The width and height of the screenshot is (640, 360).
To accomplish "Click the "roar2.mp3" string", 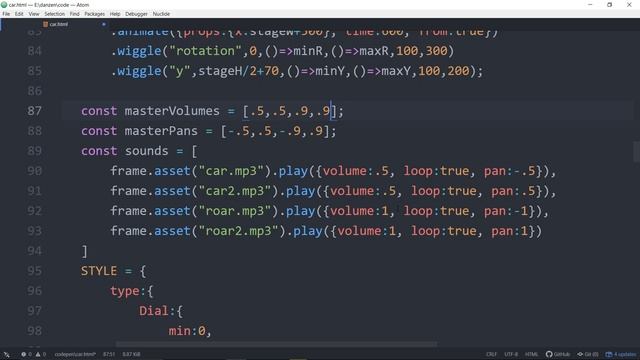I will [x=239, y=231].
